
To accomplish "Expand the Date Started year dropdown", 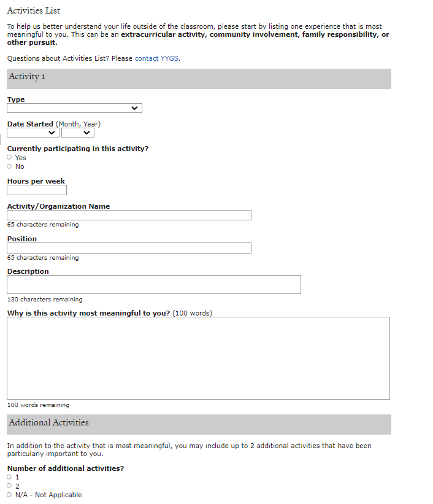I will 78,133.
